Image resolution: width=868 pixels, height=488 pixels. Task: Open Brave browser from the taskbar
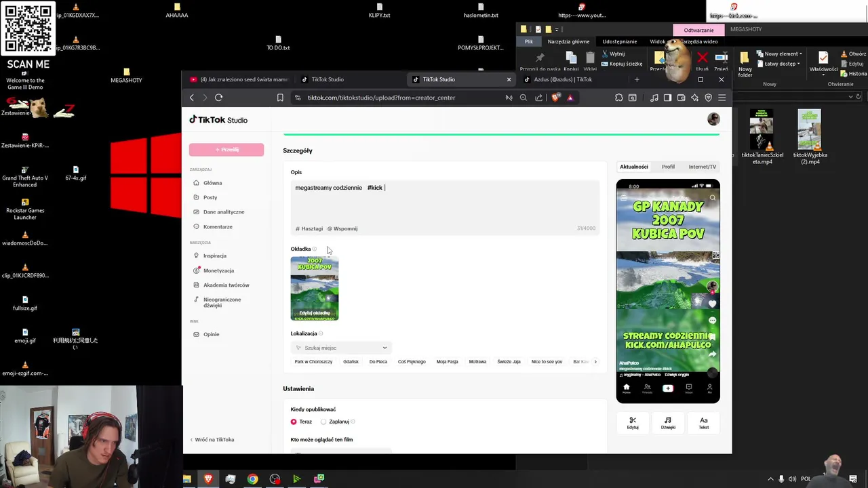tap(208, 479)
